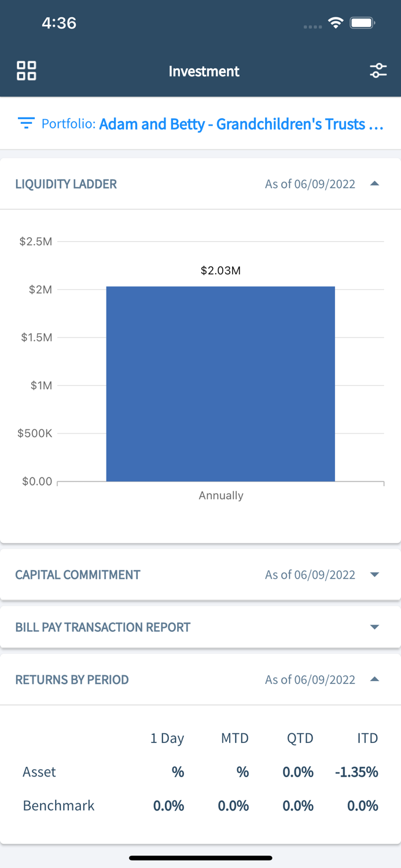
Task: Open the settings sliders icon
Action: tap(378, 71)
